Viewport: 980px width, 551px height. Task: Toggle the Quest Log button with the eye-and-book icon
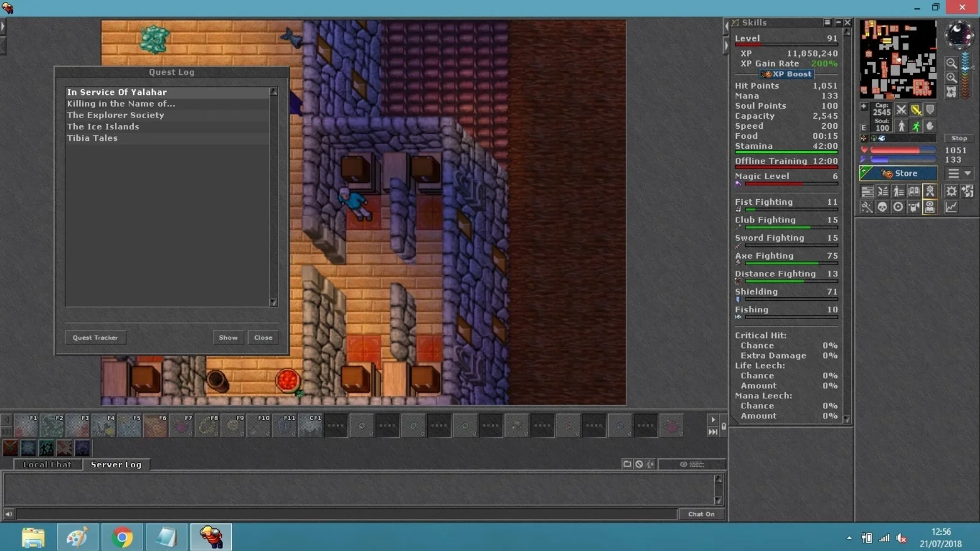point(930,207)
